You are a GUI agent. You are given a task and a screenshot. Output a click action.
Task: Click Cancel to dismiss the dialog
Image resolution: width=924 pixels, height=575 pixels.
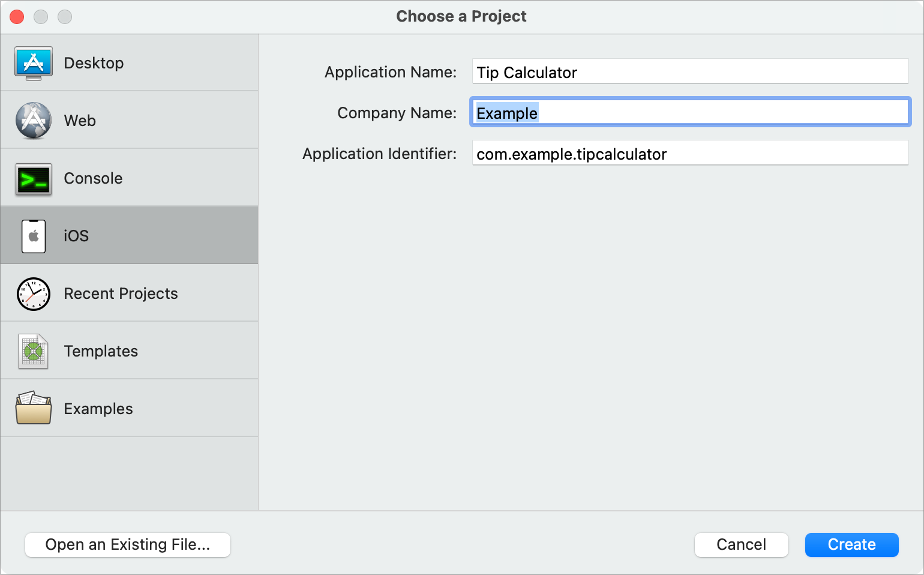point(741,544)
